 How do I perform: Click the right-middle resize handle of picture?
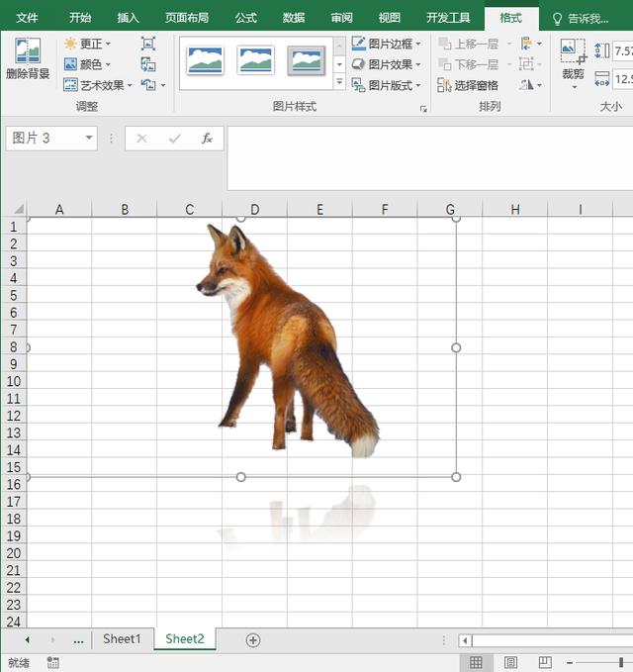pos(456,347)
